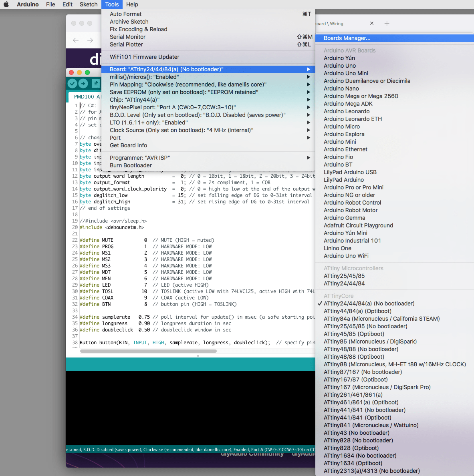The width and height of the screenshot is (474, 476).
Task: Open the Help menu
Action: (132, 4)
